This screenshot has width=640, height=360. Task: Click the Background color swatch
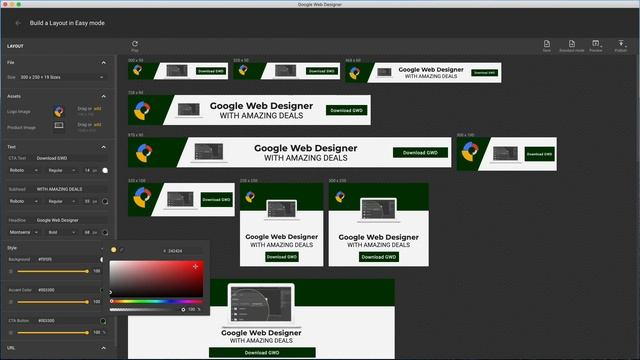(x=102, y=260)
